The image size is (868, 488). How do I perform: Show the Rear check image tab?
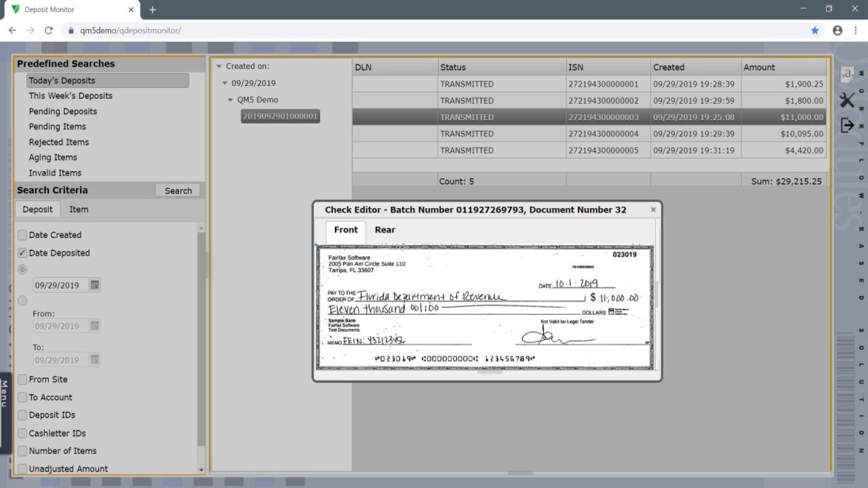tap(384, 230)
